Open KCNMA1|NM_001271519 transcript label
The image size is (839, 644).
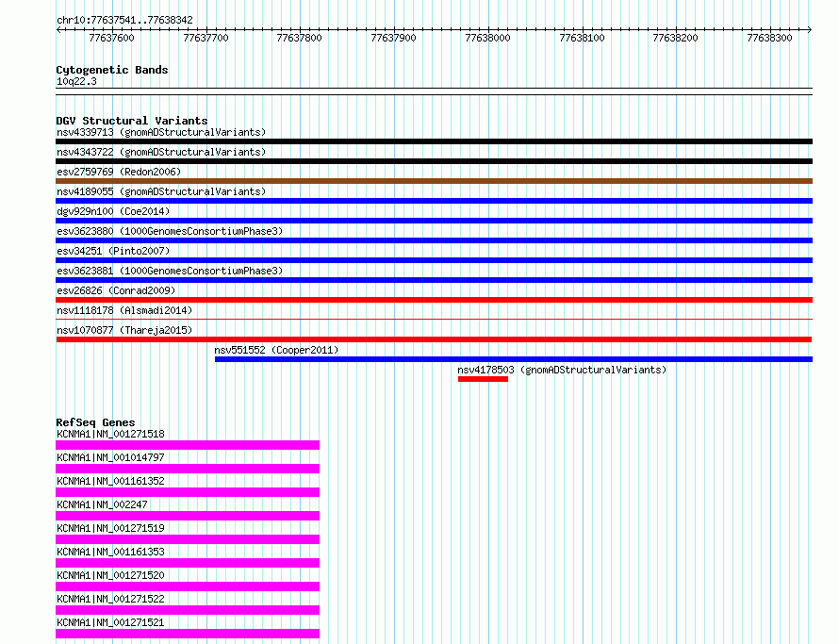(110, 528)
